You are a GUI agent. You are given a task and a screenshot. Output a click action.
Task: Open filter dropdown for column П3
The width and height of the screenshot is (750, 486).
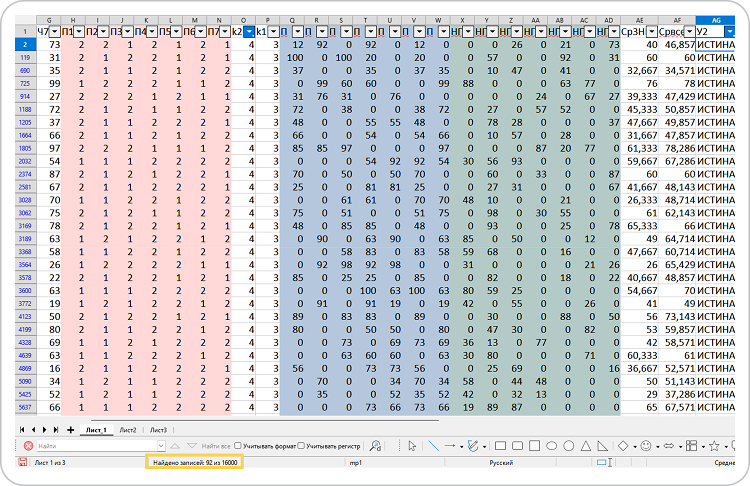[127, 32]
